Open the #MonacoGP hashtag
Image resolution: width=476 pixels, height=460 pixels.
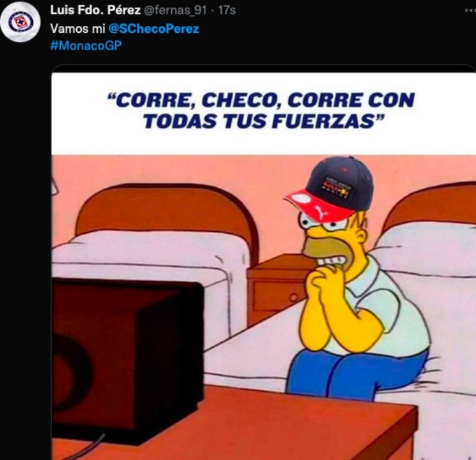86,45
